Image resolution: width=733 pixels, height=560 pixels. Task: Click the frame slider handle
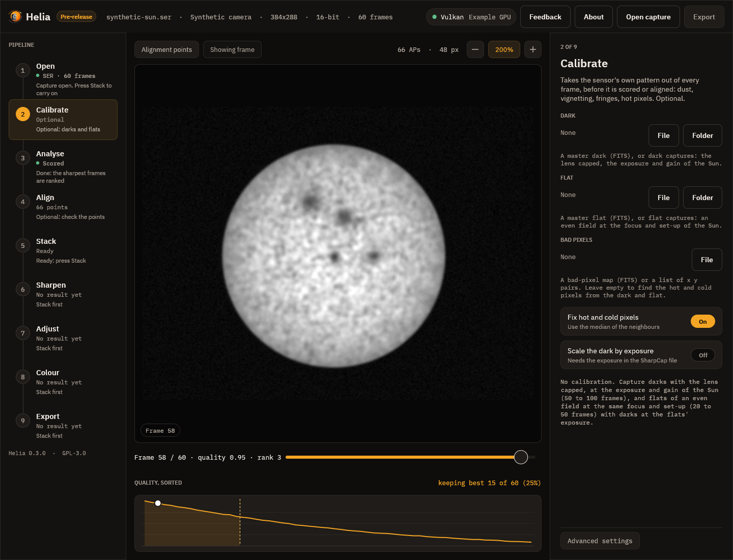[x=521, y=457]
